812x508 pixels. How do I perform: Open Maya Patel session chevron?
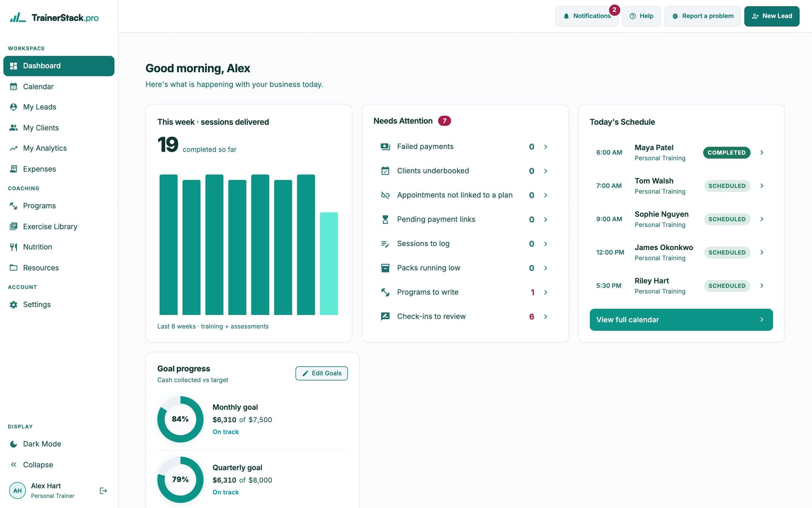(762, 152)
